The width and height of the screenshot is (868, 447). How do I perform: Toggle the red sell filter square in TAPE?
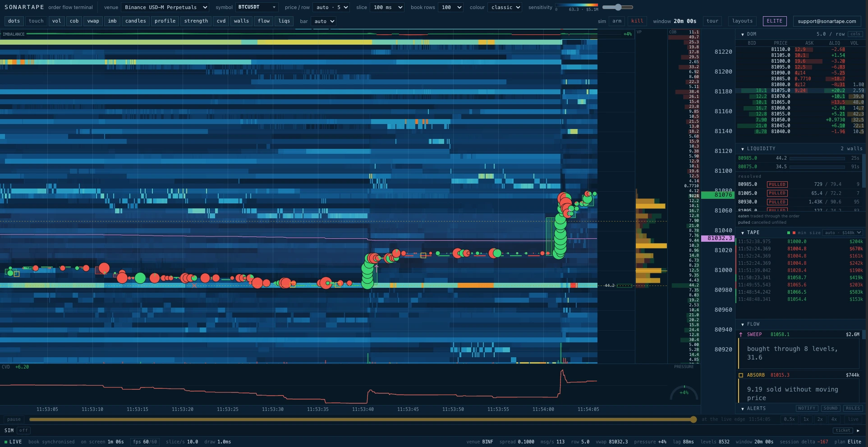point(794,233)
